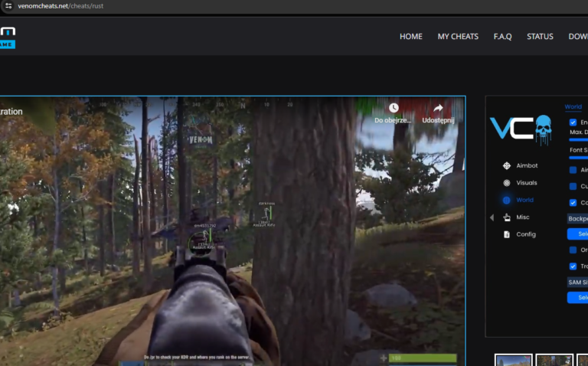Open Misc via the hand pointer icon
This screenshot has width=588, height=366.
point(506,217)
